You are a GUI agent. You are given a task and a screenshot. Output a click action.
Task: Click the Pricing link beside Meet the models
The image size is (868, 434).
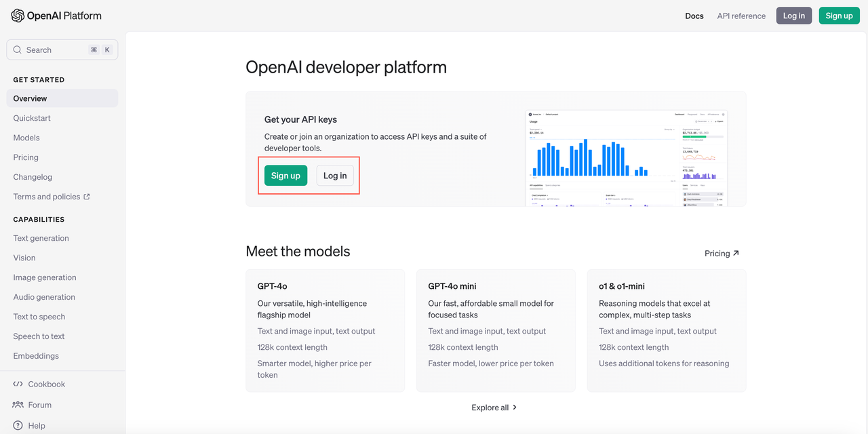point(722,253)
